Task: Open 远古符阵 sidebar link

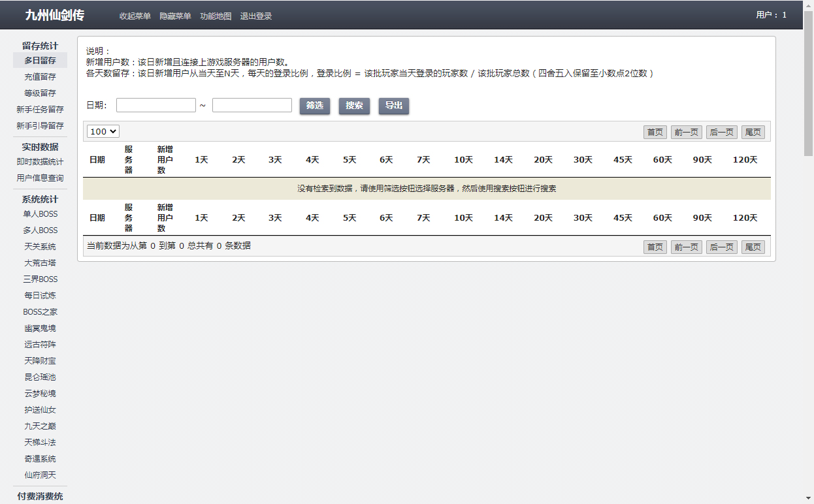Action: click(x=40, y=344)
